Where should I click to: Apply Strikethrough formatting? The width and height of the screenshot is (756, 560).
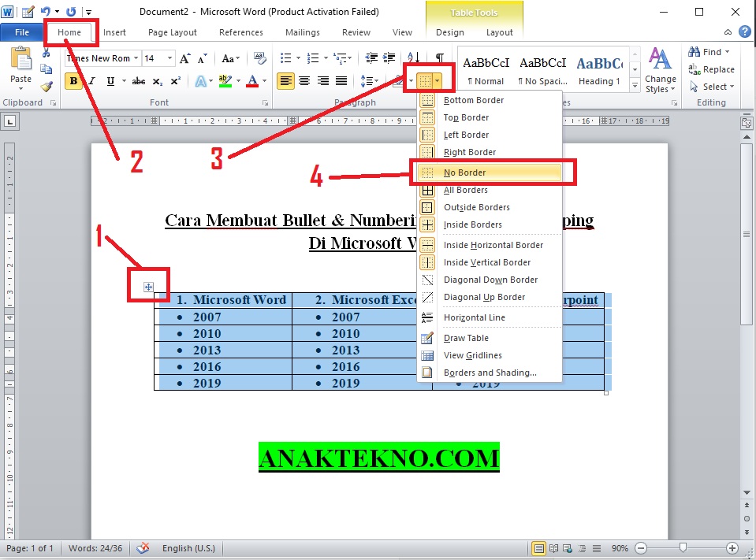(139, 81)
